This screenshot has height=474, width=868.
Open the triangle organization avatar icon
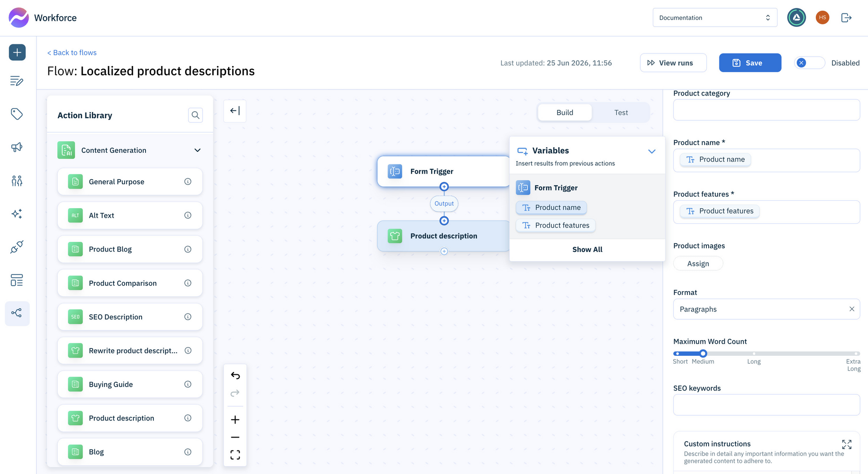tap(796, 18)
